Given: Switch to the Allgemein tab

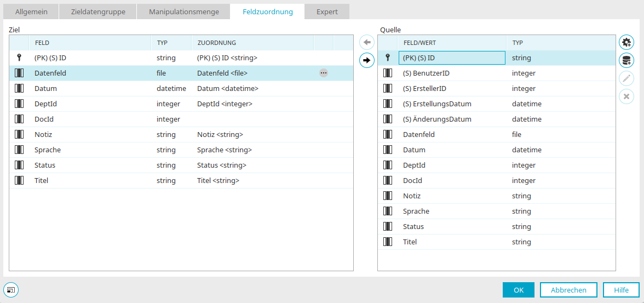Looking at the screenshot, I should [31, 12].
